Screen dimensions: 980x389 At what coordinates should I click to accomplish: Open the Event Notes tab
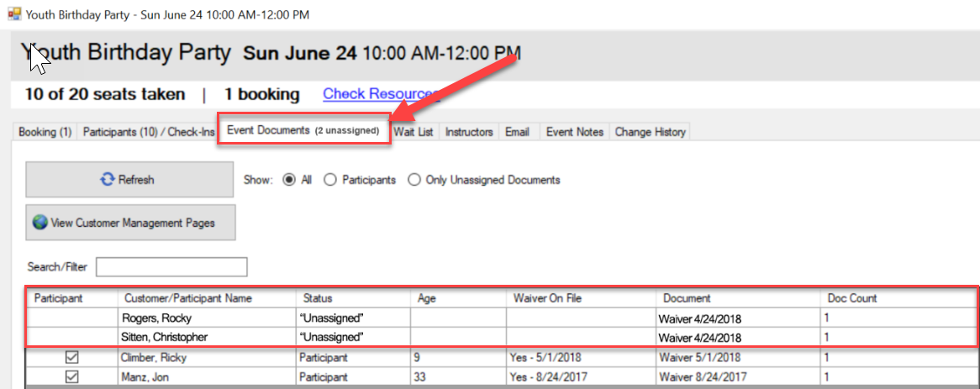point(574,132)
